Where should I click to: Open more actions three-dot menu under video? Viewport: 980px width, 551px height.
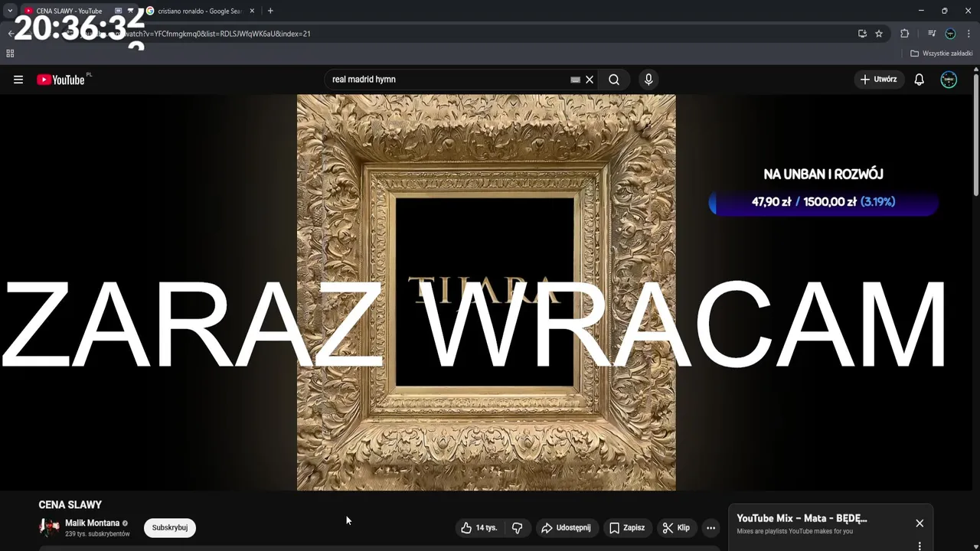(710, 528)
